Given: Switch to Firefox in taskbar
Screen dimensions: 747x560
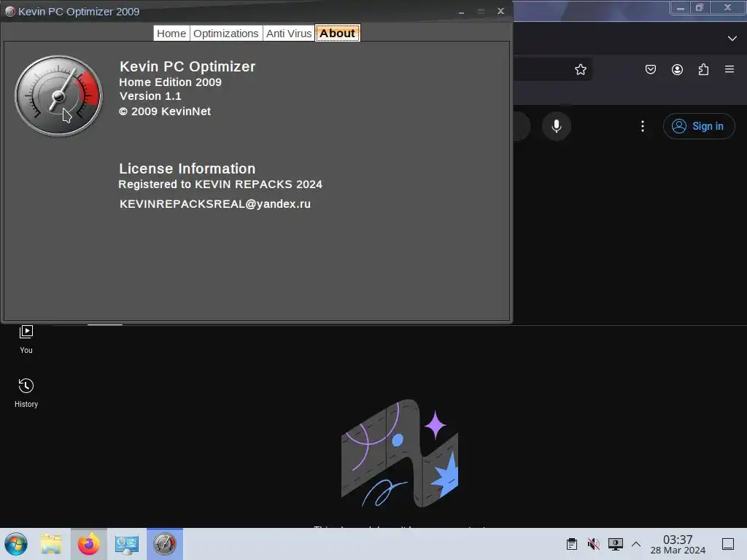Looking at the screenshot, I should coord(89,544).
